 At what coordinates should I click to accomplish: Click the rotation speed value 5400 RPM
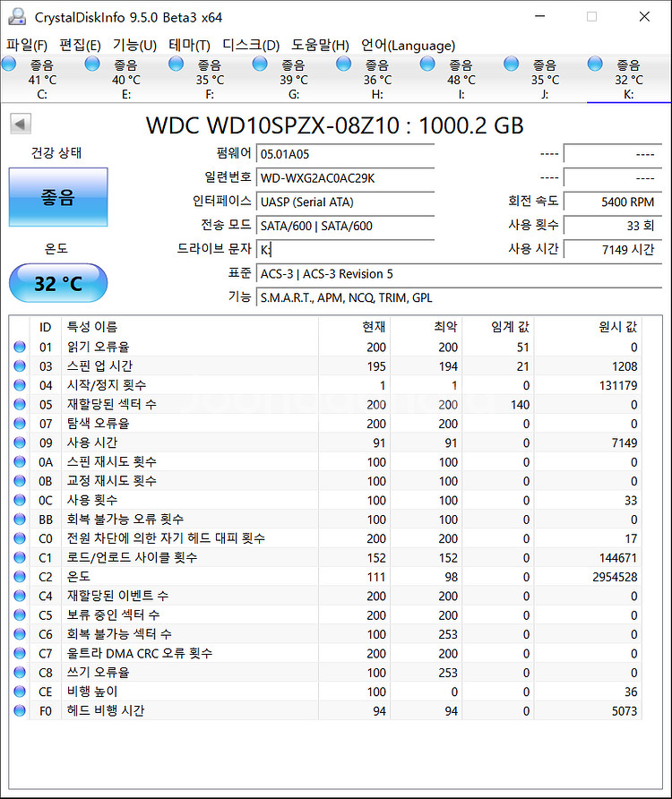coord(612,202)
